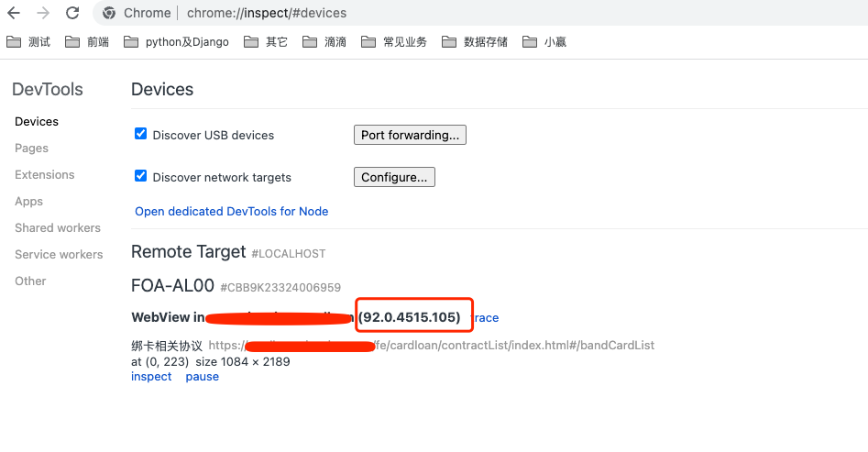Reload the page with refresh icon
The image size is (868, 452).
(x=73, y=13)
